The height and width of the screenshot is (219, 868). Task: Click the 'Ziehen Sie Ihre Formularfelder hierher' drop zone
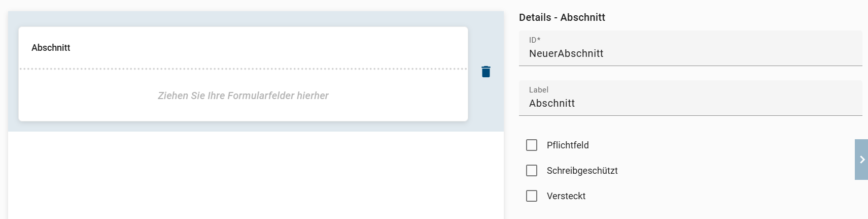click(x=243, y=96)
